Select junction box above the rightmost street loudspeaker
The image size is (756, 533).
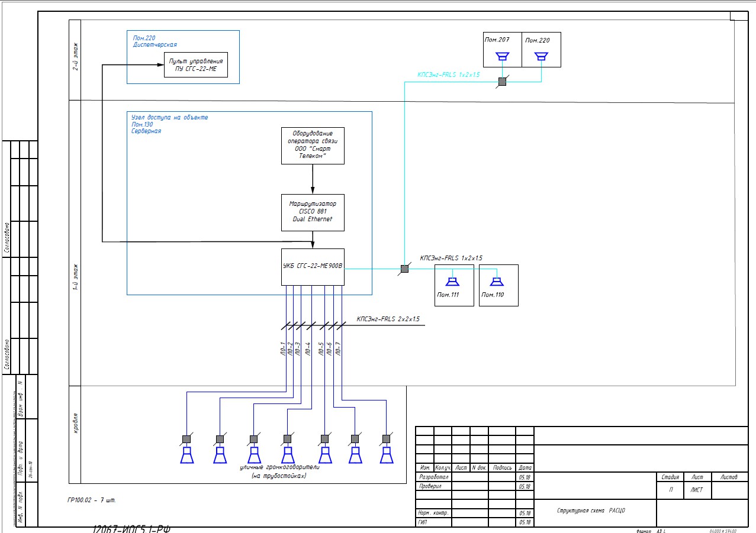(386, 439)
